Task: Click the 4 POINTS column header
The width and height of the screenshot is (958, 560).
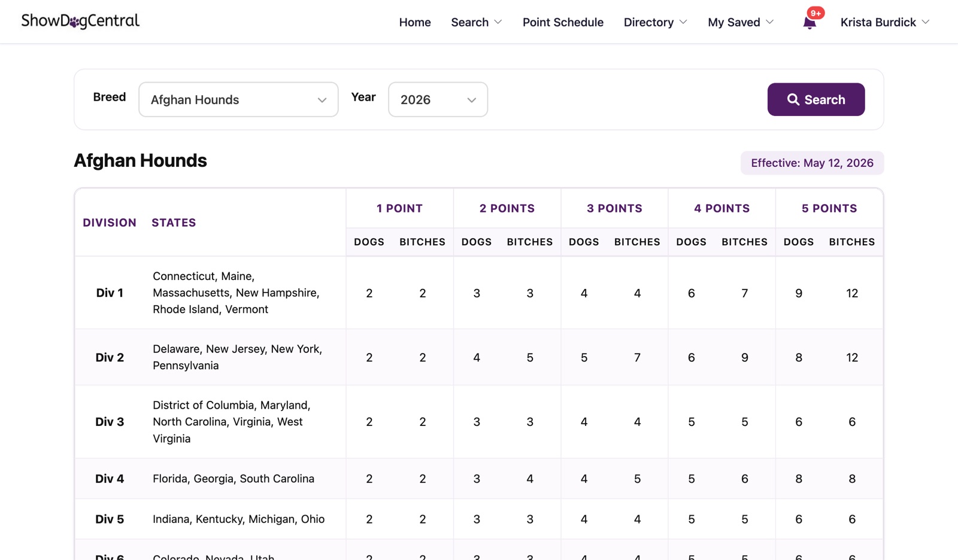Action: click(x=721, y=208)
